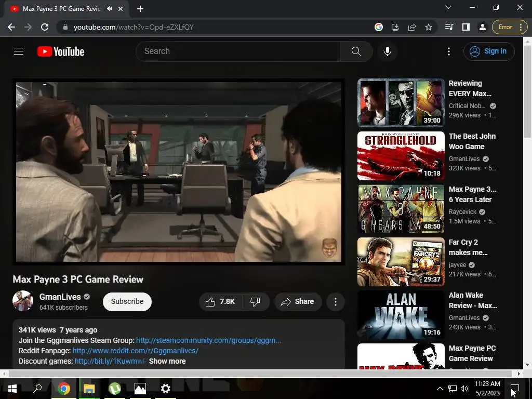Image resolution: width=532 pixels, height=399 pixels.
Task: Open the bit.ly discount games link
Action: [x=110, y=362]
